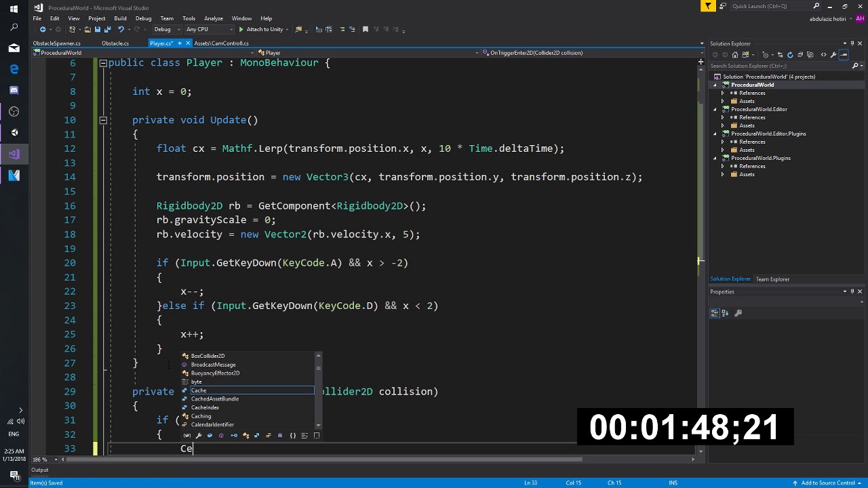The width and height of the screenshot is (868, 488).
Task: Toggle the method cube filter in IntelliSense
Action: click(x=221, y=435)
